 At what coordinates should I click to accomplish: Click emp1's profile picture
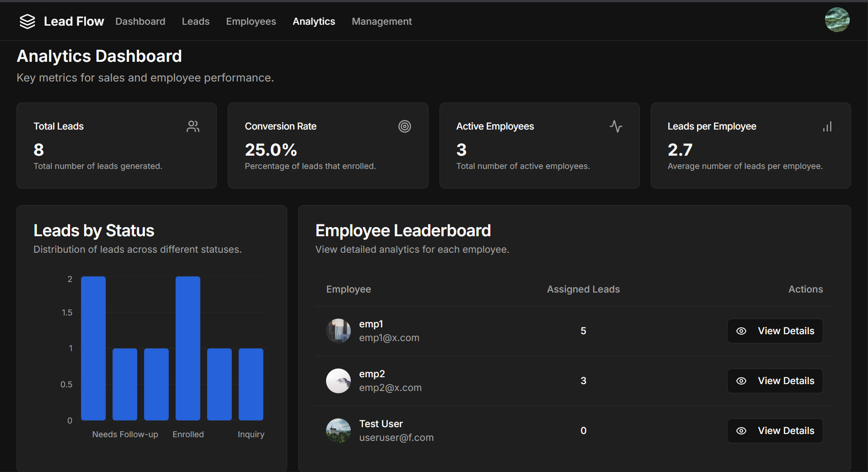tap(338, 331)
